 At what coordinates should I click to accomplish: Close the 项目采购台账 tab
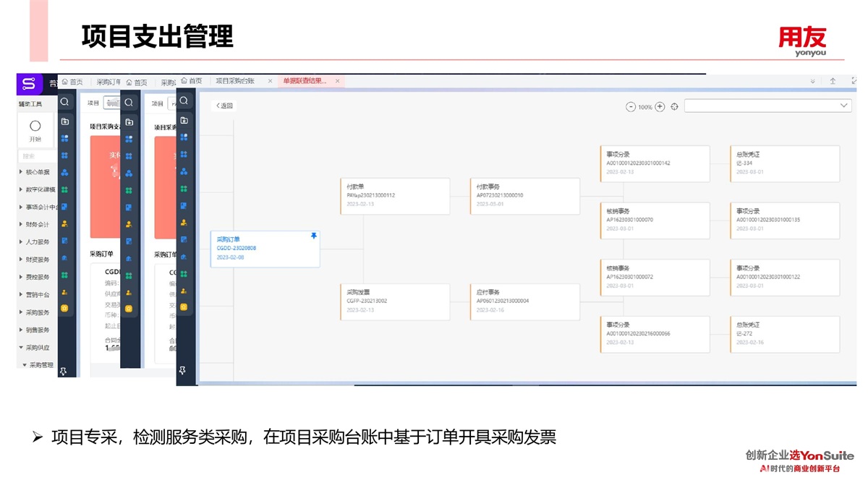click(x=270, y=81)
